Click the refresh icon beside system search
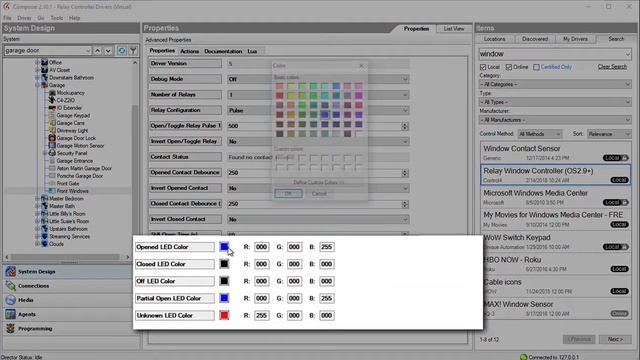This screenshot has height=360, width=640. 121,51
